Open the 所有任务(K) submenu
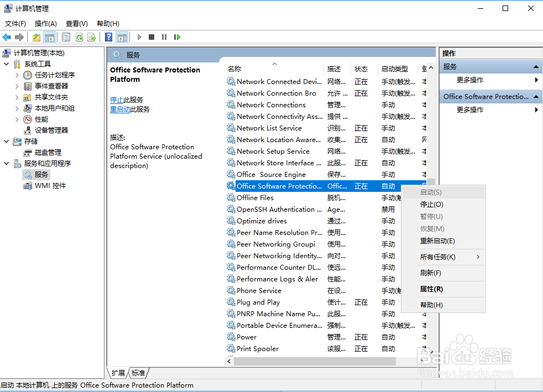Screen dimensions: 543x392 443,257
